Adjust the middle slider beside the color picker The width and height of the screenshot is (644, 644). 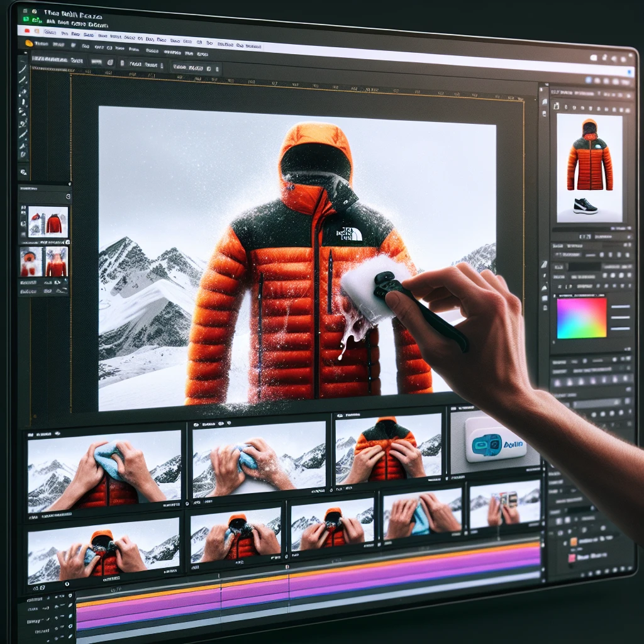[x=620, y=318]
